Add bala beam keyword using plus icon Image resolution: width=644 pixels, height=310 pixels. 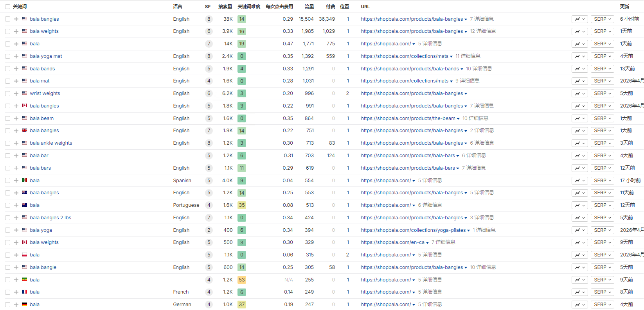(16, 118)
